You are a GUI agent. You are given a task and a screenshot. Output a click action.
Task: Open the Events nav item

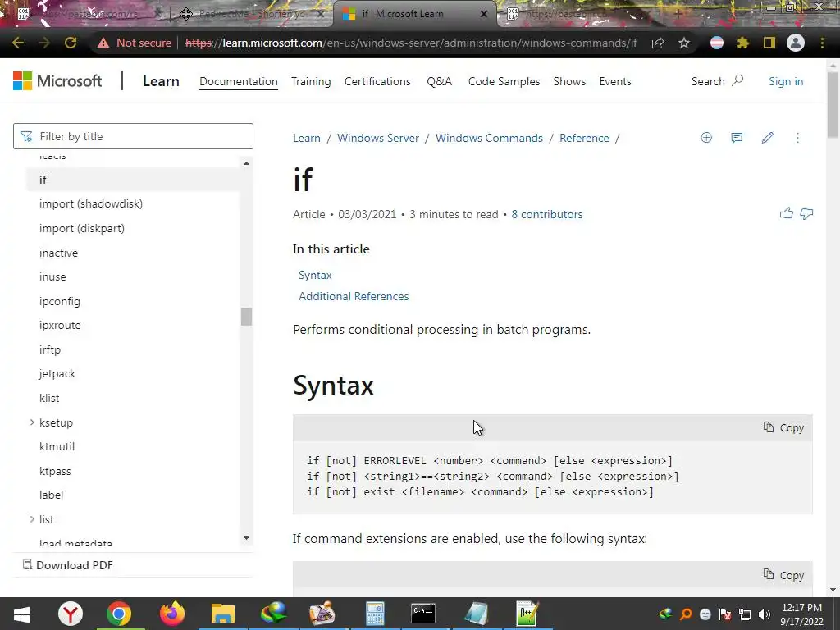coord(615,81)
